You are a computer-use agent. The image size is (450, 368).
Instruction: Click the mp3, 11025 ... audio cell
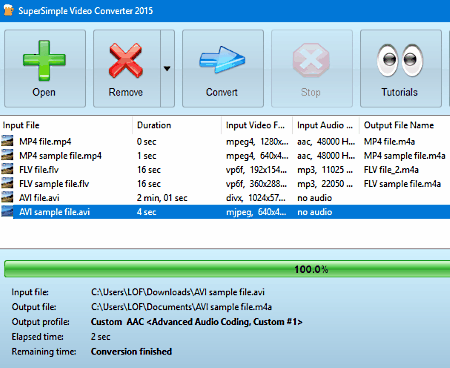click(x=325, y=170)
